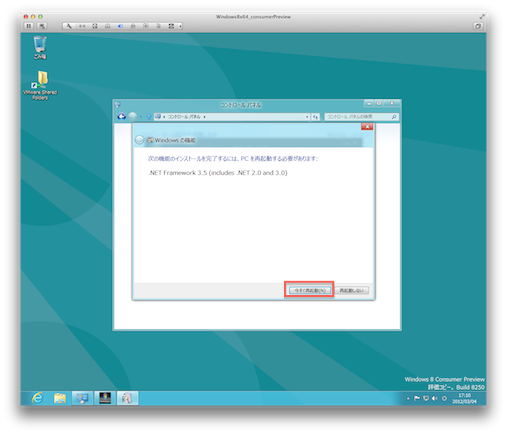Open volume control in system tray
Viewport: 507px width, 434px height.
(434, 398)
